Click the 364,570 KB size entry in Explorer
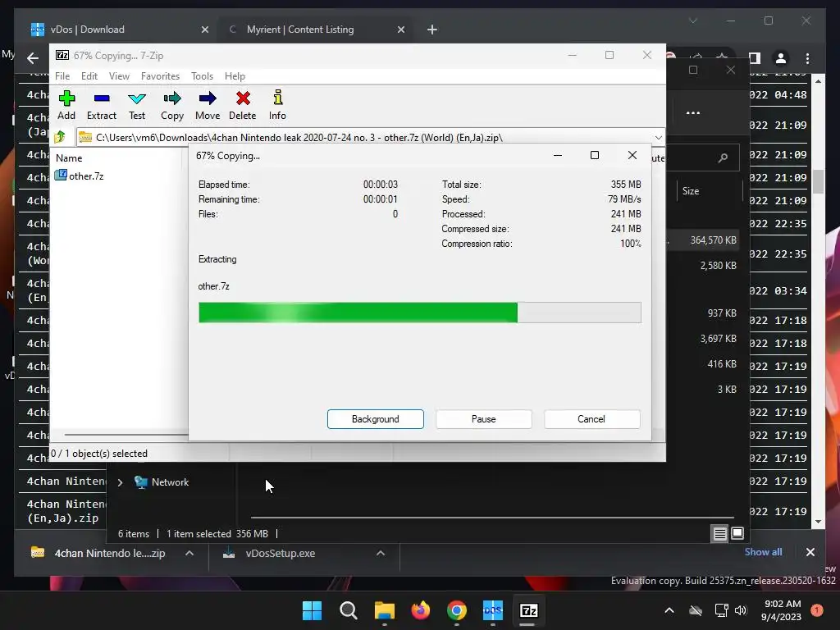This screenshot has width=840, height=630. pos(713,240)
